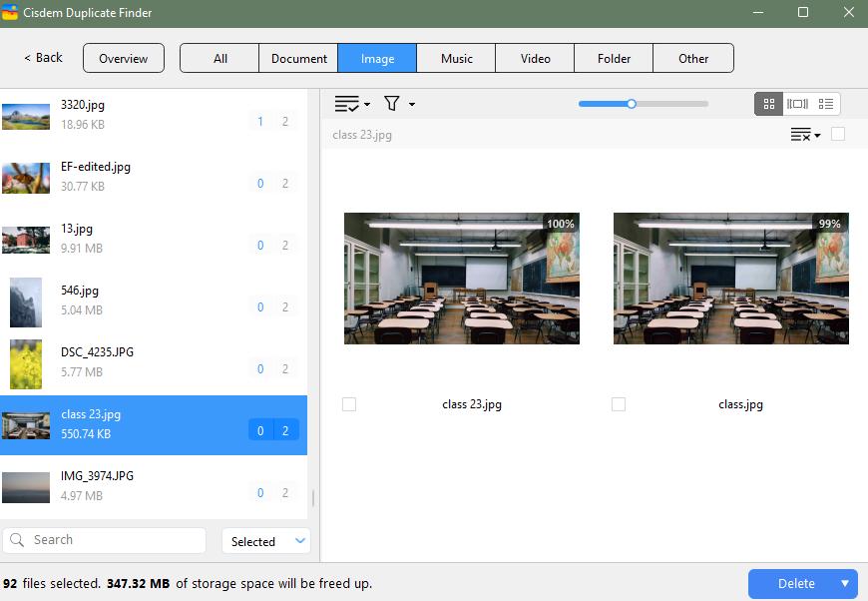868x601 pixels.
Task: Expand the Delete button arrow options
Action: [845, 584]
